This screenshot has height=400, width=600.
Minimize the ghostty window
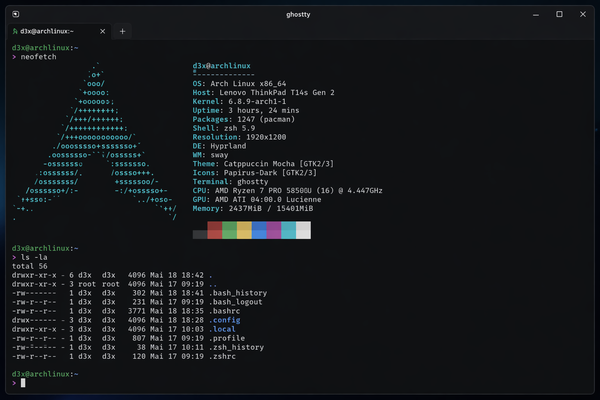tap(536, 15)
